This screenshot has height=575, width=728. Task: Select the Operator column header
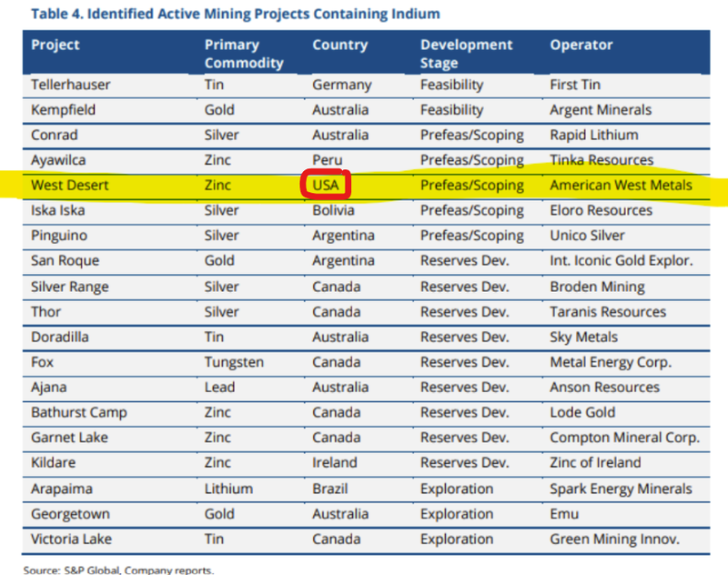(581, 45)
